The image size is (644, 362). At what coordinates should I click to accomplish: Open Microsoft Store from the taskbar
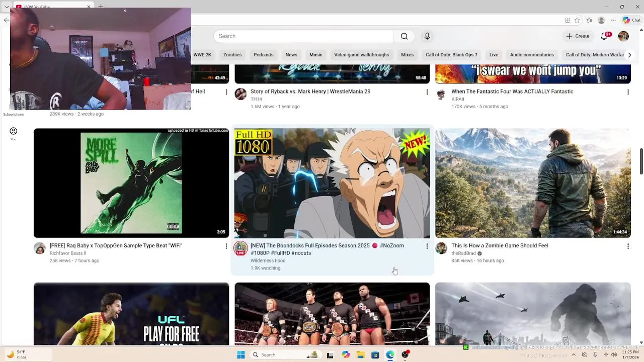tap(375, 355)
